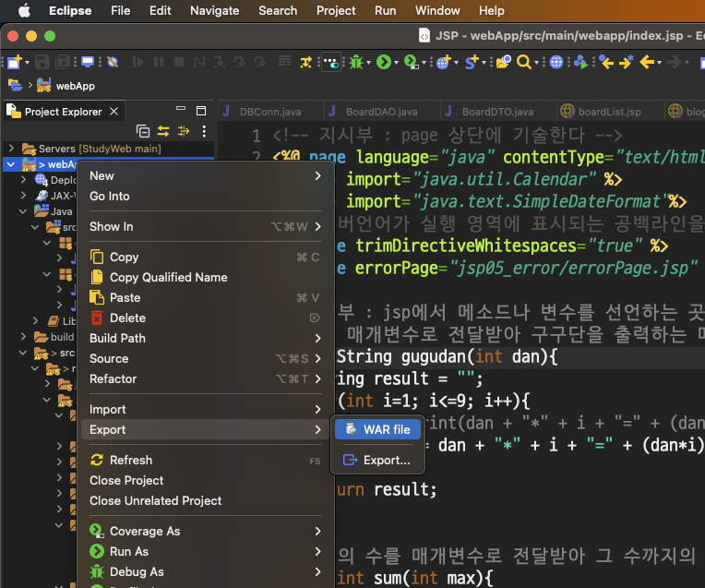Toggle Link with Editor icon
Viewport: 705px width, 588px height.
click(x=163, y=131)
